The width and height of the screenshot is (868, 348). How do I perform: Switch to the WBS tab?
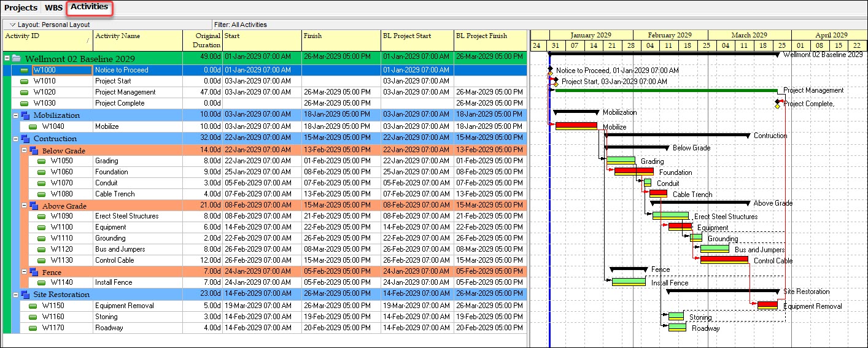[53, 8]
